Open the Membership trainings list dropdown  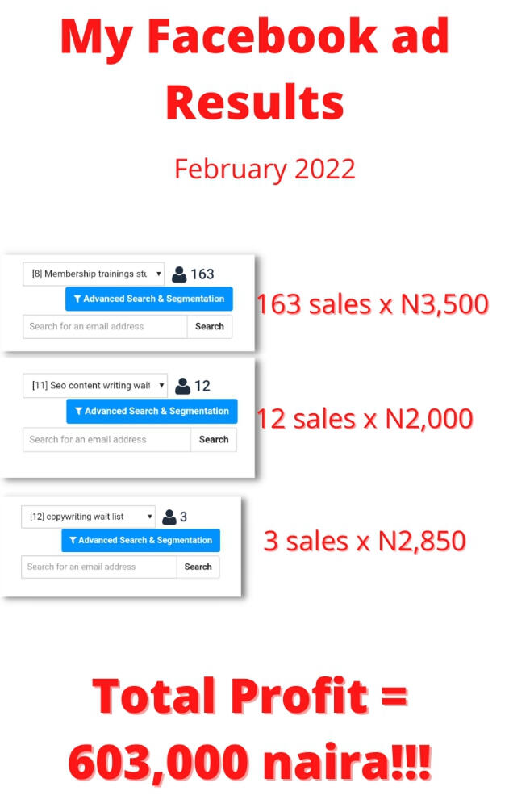[94, 274]
